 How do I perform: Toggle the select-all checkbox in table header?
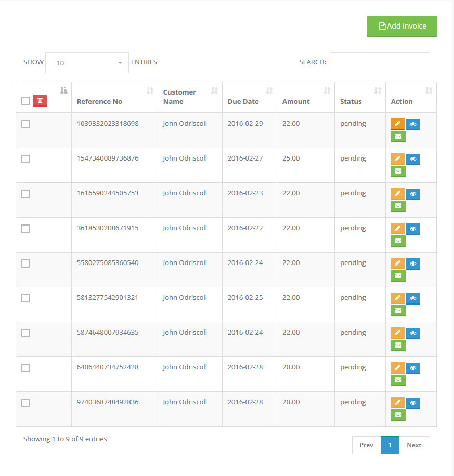25,101
